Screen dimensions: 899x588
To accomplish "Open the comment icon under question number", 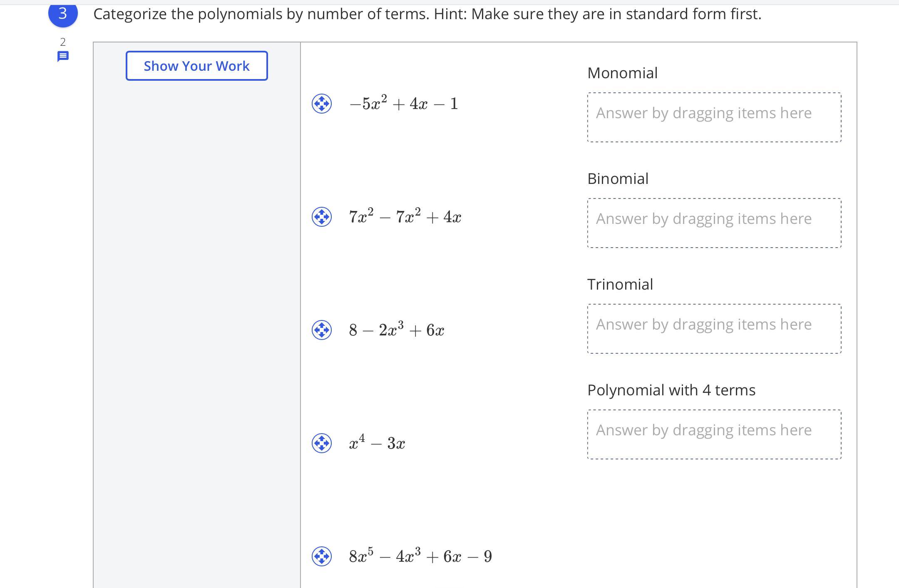I will pyautogui.click(x=63, y=56).
